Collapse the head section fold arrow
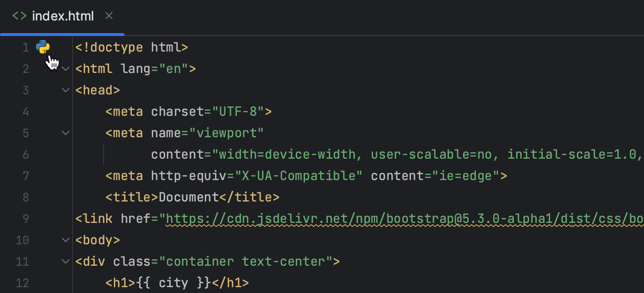 (66, 90)
